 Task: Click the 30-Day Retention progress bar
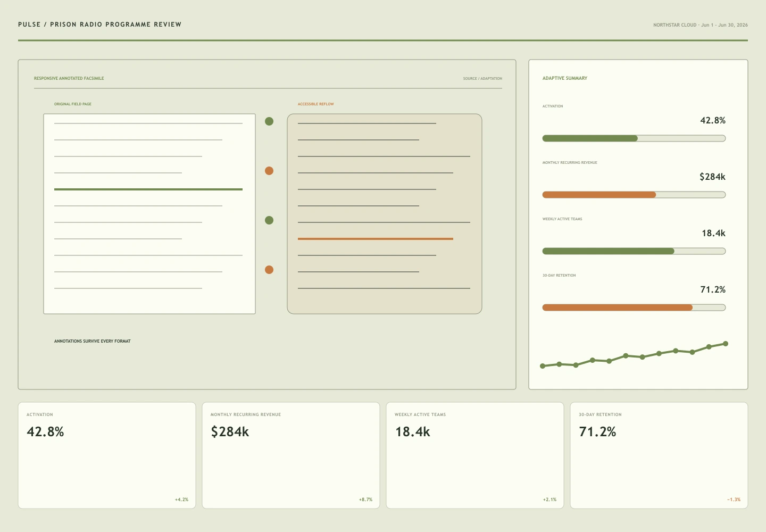click(634, 307)
